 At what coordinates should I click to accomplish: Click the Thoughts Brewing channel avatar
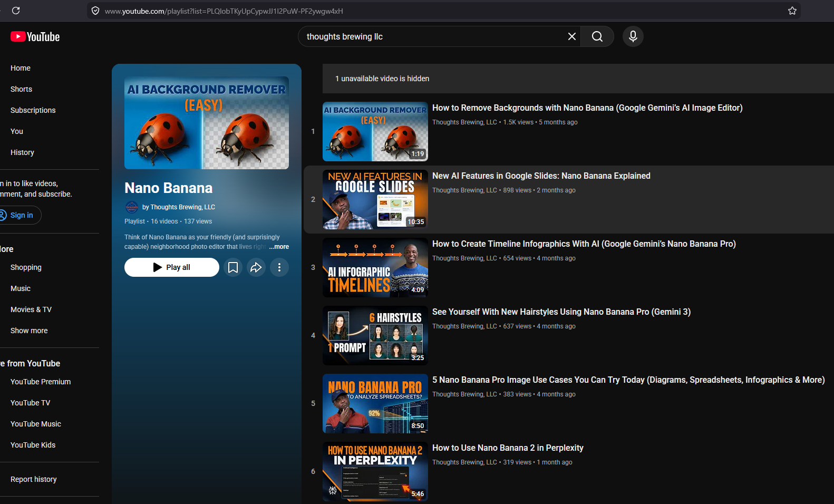coord(132,207)
